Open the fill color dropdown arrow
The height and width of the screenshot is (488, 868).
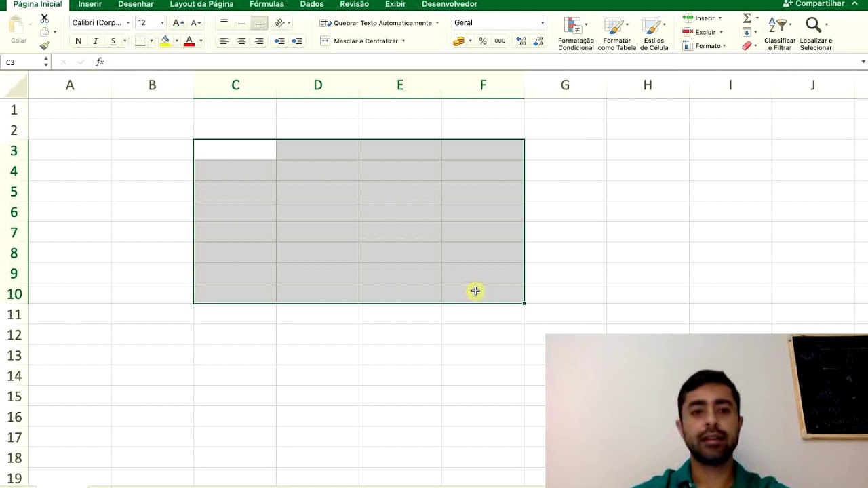pos(176,41)
